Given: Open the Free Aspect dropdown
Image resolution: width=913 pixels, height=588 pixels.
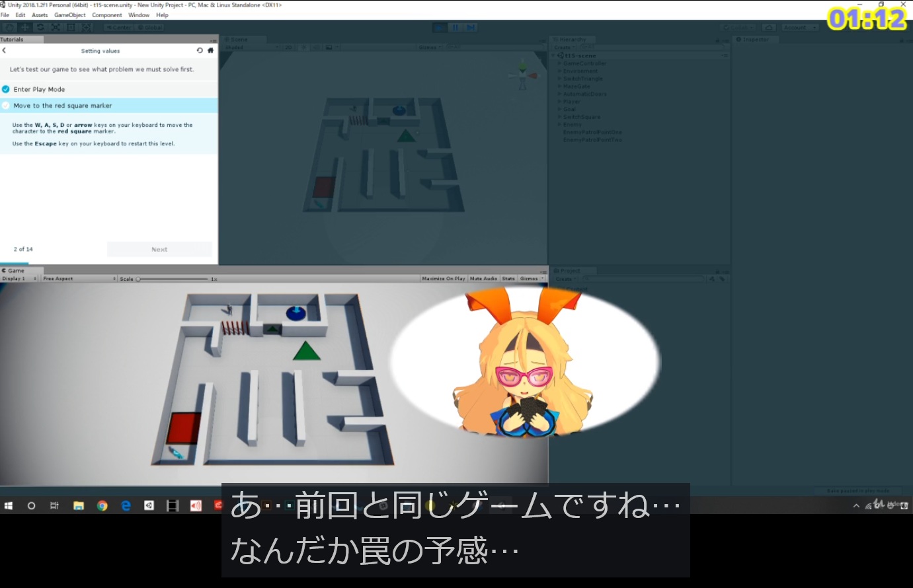Looking at the screenshot, I should [79, 279].
